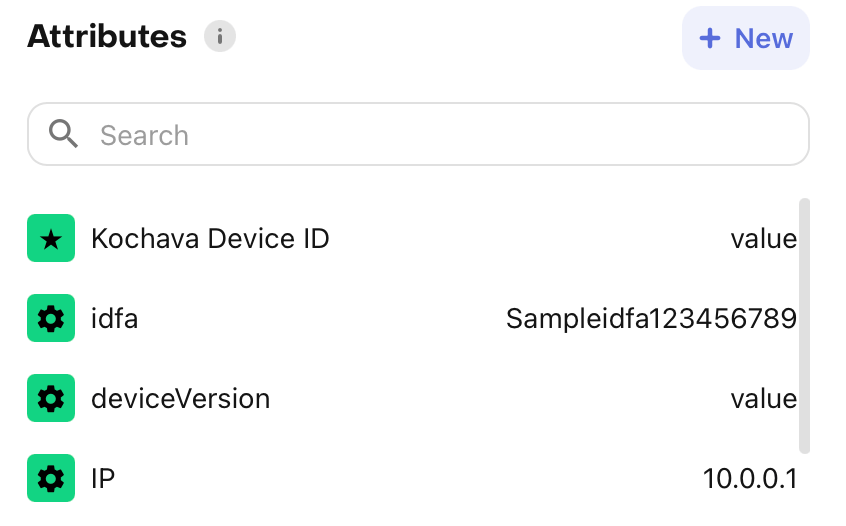The height and width of the screenshot is (526, 846).
Task: Click the idfa gear icon
Action: [x=51, y=319]
